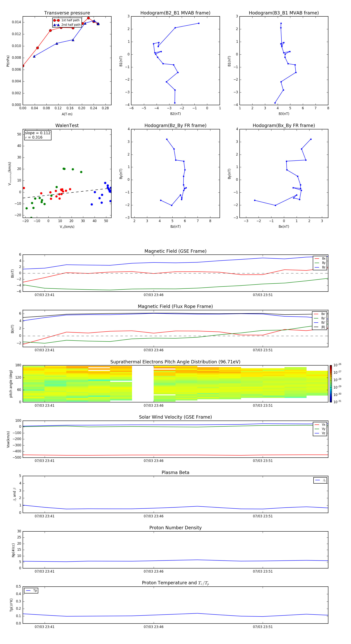Image resolution: width=351 pixels, height=644 pixels.
Task: Select the 'slope = 0.112' annotation
Action: (x=38, y=133)
